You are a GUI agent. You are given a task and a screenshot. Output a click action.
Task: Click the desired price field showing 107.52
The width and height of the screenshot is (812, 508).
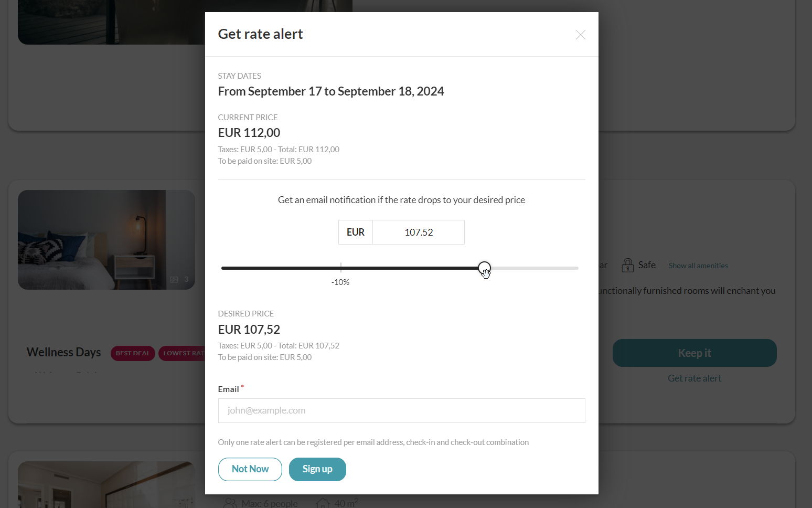pos(418,232)
